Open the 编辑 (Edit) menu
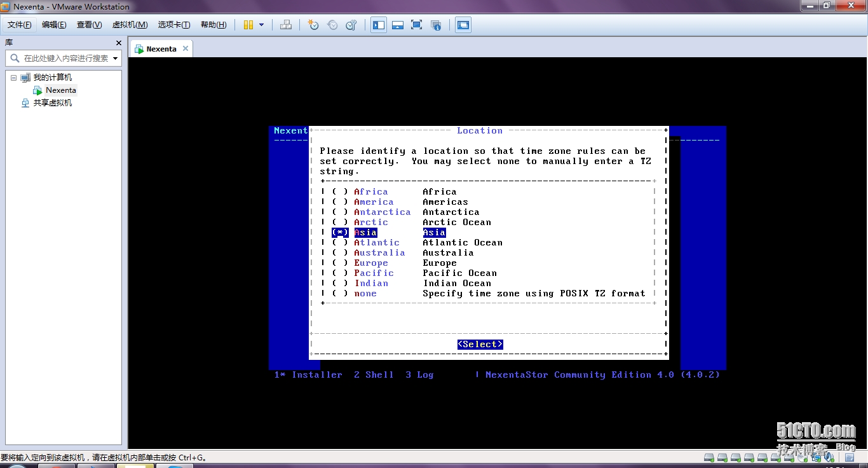This screenshot has height=468, width=868. tap(54, 25)
